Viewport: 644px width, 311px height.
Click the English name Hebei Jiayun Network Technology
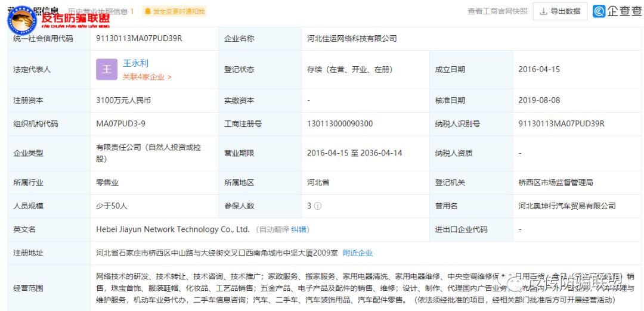pos(172,229)
